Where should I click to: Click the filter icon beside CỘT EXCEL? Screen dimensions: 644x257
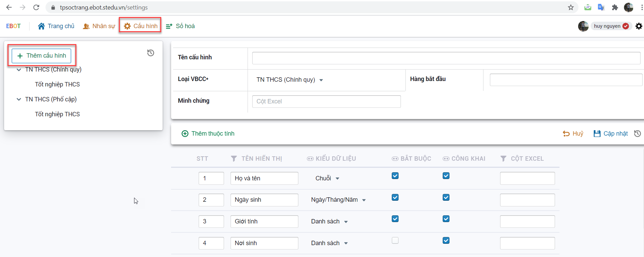[503, 159]
